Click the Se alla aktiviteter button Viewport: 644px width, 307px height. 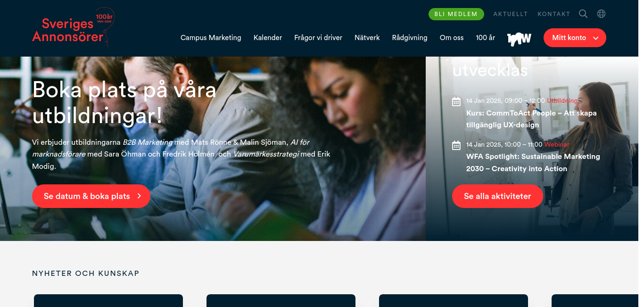pos(497,196)
